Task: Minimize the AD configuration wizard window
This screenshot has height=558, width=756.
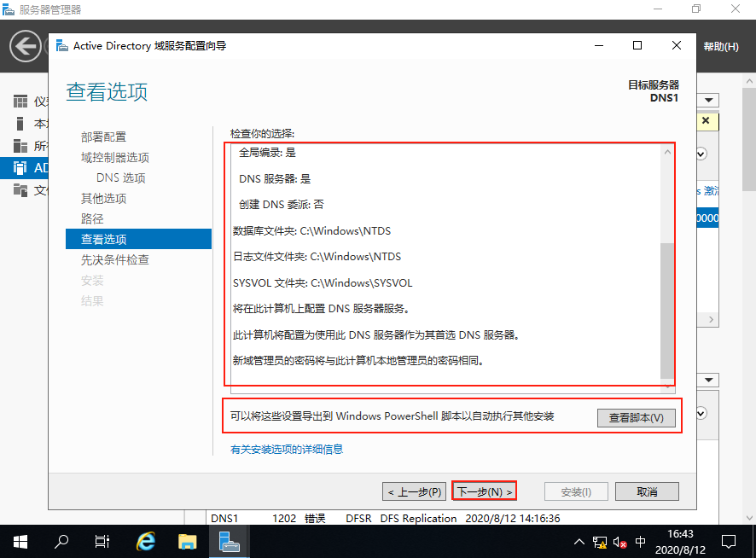Action: (599, 45)
